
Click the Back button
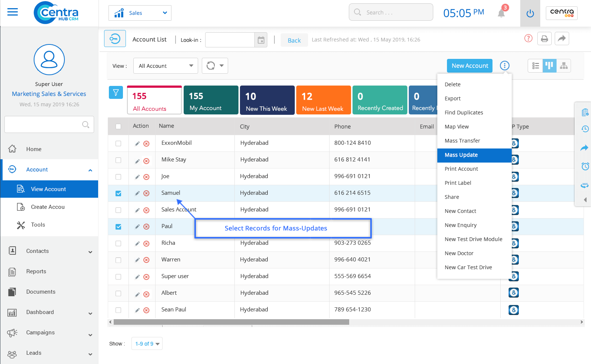click(x=294, y=40)
